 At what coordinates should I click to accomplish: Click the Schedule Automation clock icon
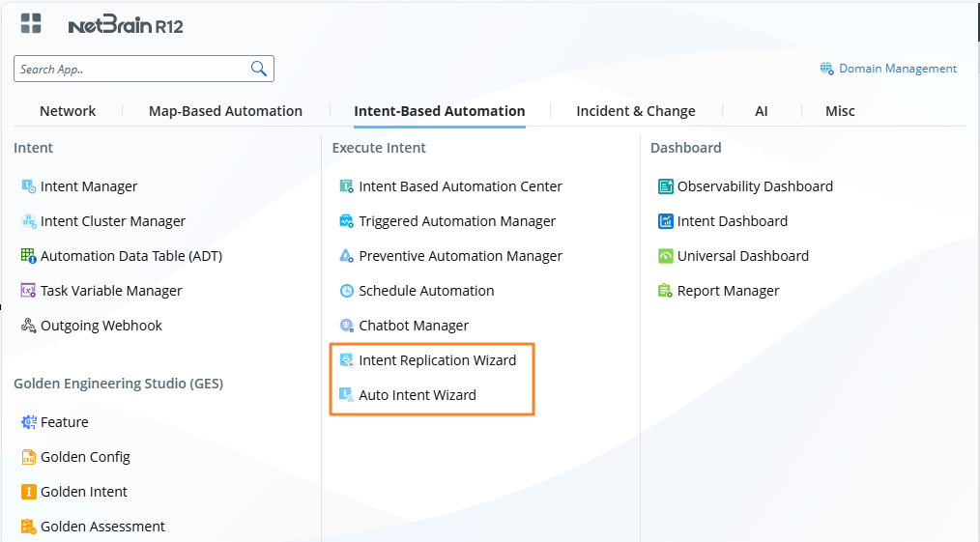tap(347, 291)
